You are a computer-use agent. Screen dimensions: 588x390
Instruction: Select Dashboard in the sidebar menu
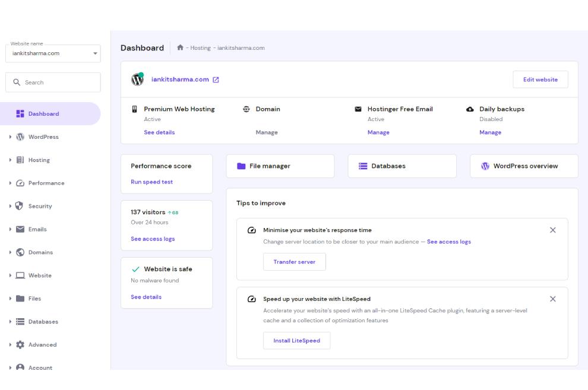[x=50, y=113]
